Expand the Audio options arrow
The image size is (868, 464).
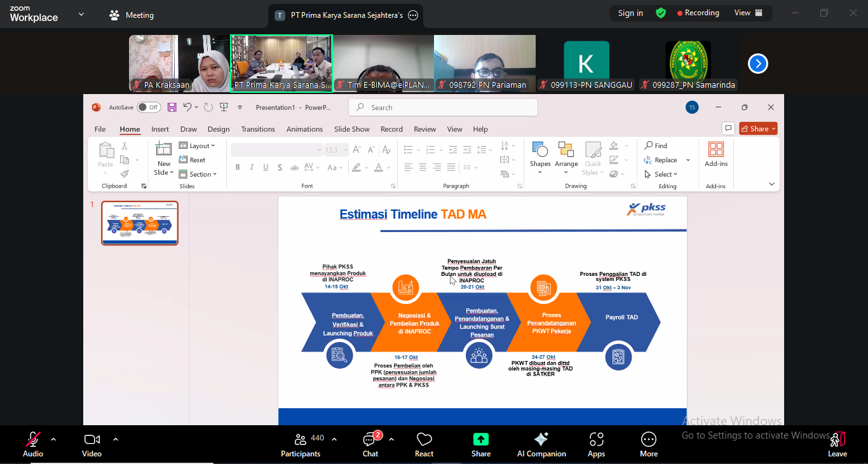(x=53, y=439)
